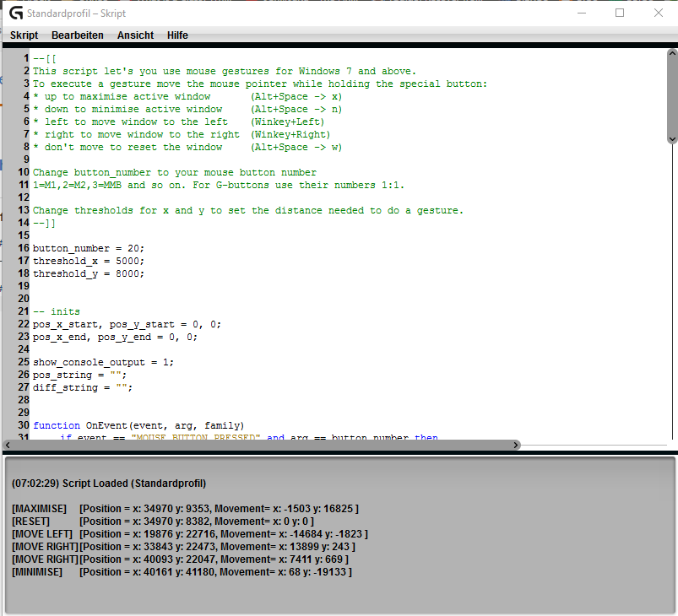Click the [MAXIMISE] console output line
678x616 pixels.
coord(185,509)
